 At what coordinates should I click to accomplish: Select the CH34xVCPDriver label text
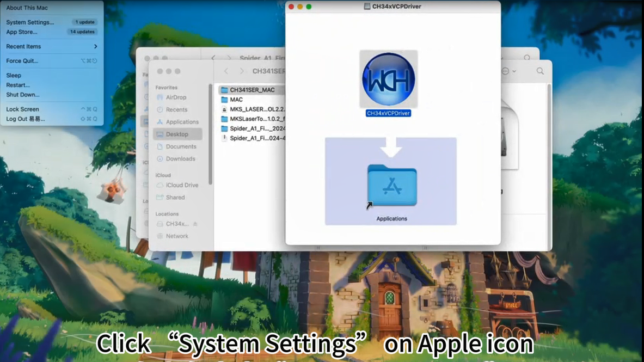(x=388, y=113)
